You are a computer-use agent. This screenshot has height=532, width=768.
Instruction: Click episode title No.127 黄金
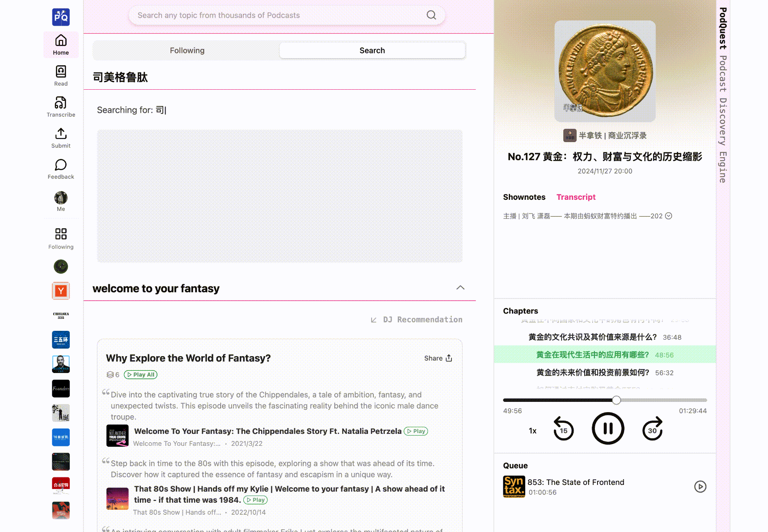click(x=605, y=157)
